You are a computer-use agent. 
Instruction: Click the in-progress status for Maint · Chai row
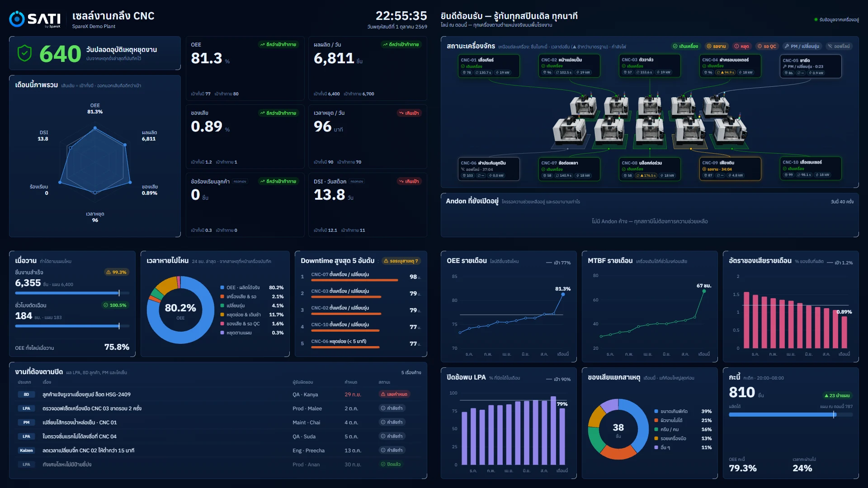click(392, 422)
